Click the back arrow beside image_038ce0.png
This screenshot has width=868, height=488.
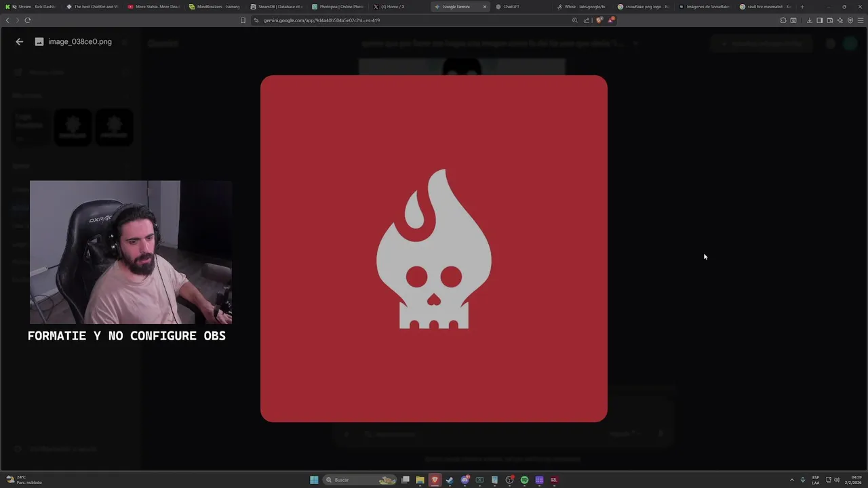(x=19, y=41)
